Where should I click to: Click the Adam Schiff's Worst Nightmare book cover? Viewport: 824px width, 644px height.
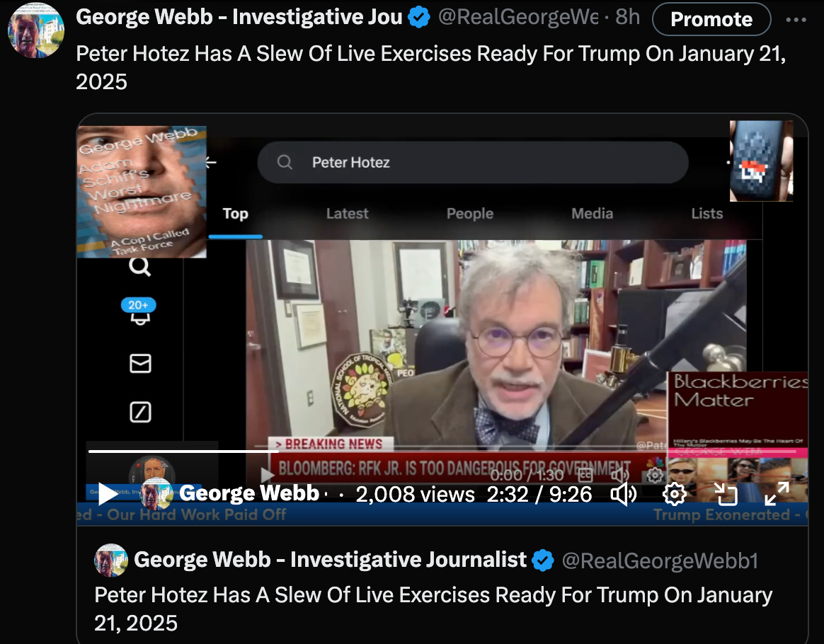(x=142, y=192)
